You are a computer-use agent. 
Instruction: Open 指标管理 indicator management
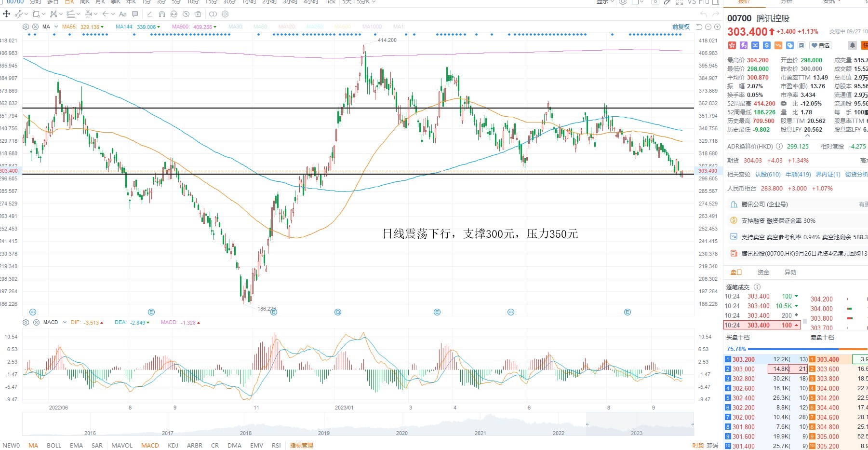pyautogui.click(x=302, y=445)
